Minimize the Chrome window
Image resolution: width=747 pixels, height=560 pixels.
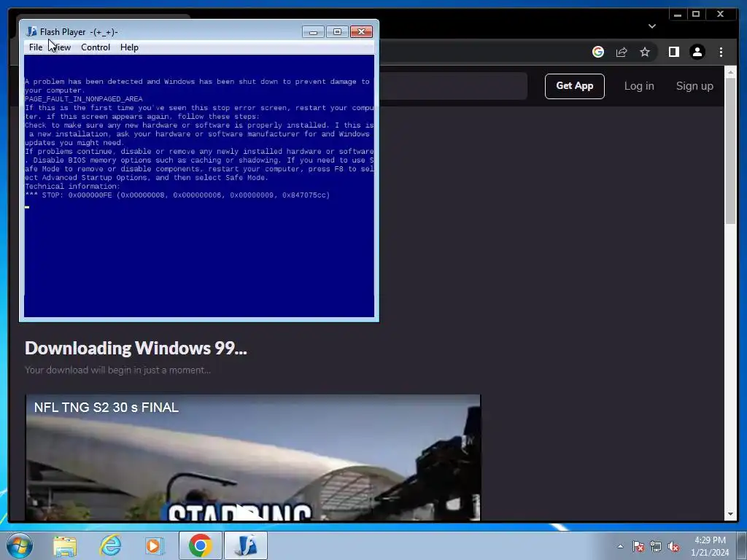(678, 15)
